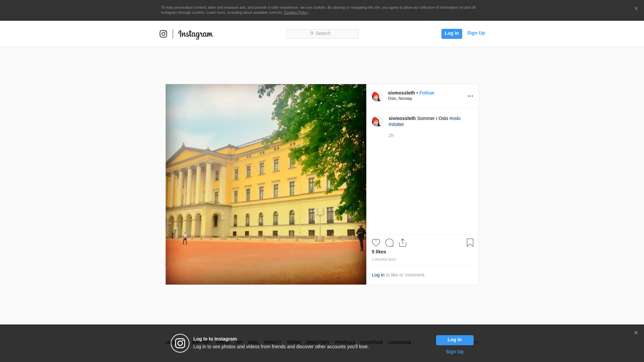This screenshot has height=362, width=644.
Task: Click Sign Up in bottom banner
Action: click(x=454, y=352)
